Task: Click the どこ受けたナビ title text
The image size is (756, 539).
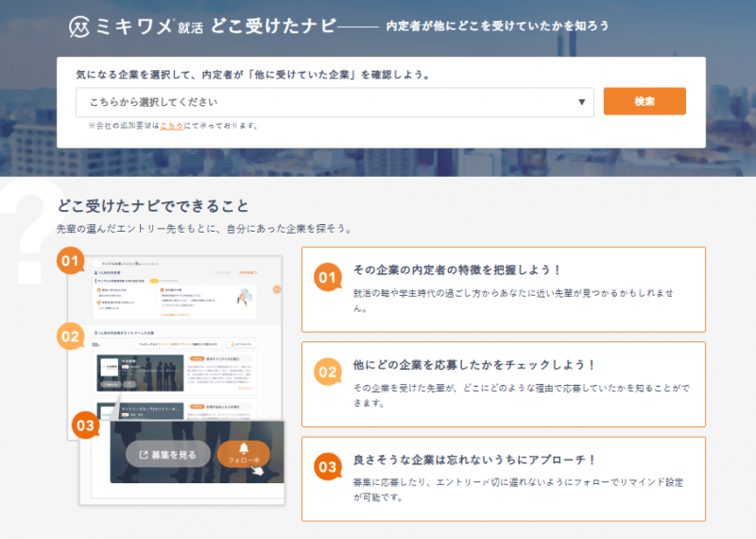Action: [273, 26]
